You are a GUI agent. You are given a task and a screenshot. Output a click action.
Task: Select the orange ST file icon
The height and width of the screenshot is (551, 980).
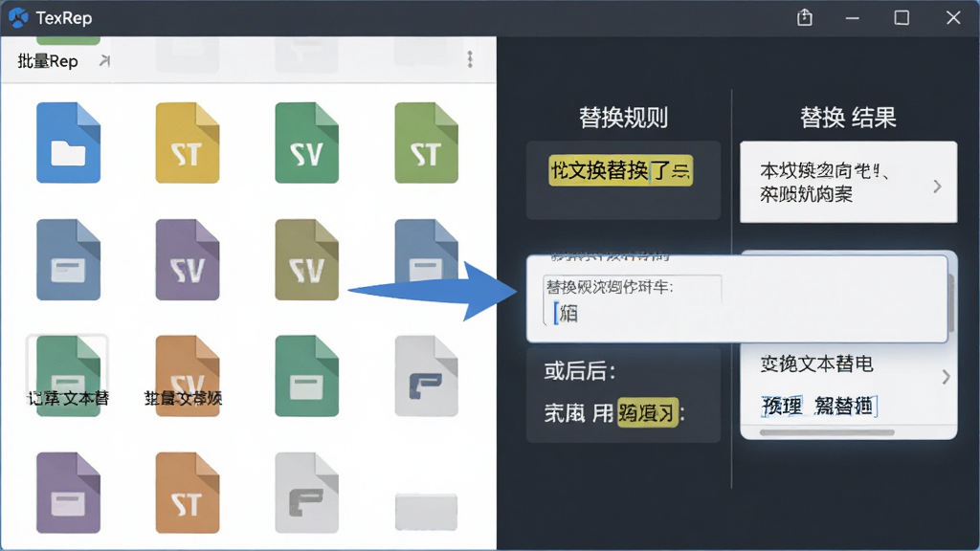tap(188, 493)
